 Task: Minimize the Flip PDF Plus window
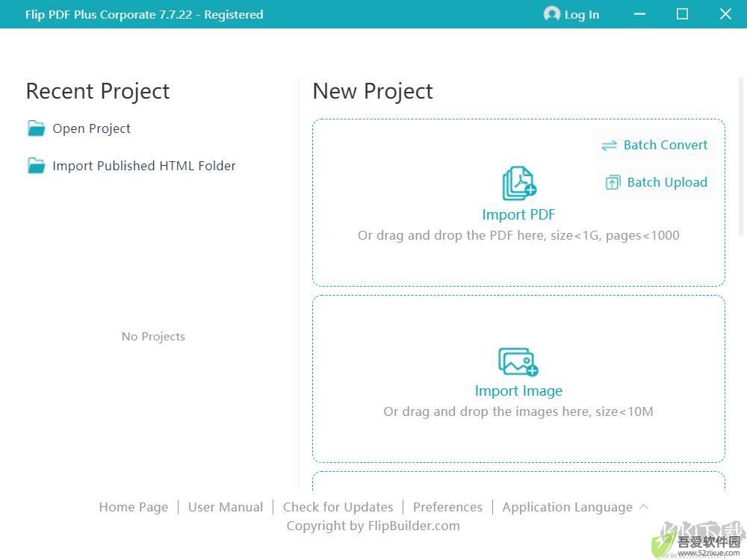coord(640,14)
